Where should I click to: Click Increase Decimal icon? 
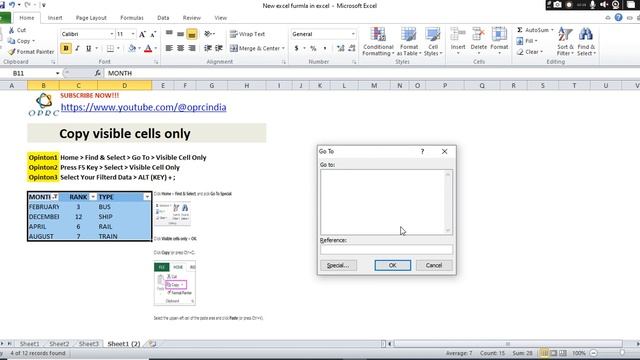tap(340, 48)
